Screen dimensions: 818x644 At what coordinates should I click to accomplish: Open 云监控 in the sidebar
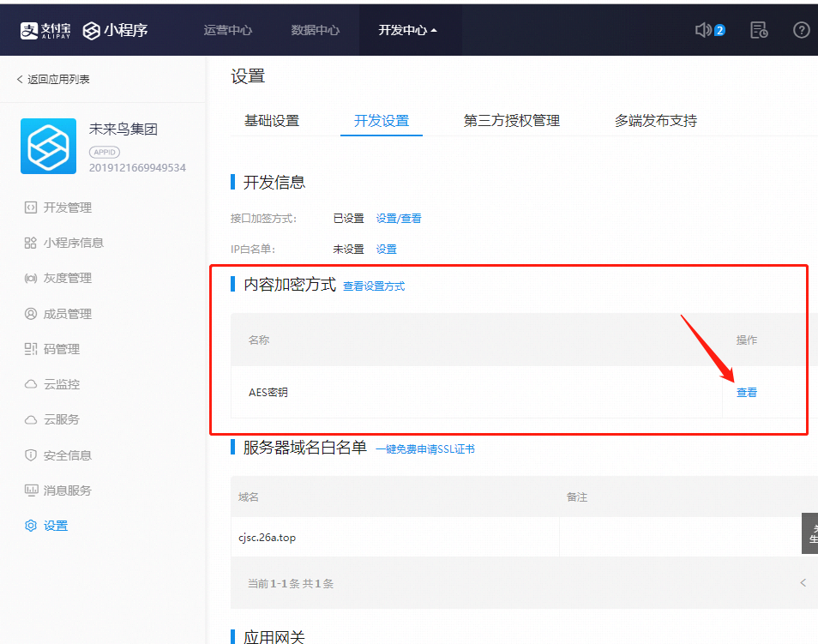click(x=61, y=384)
